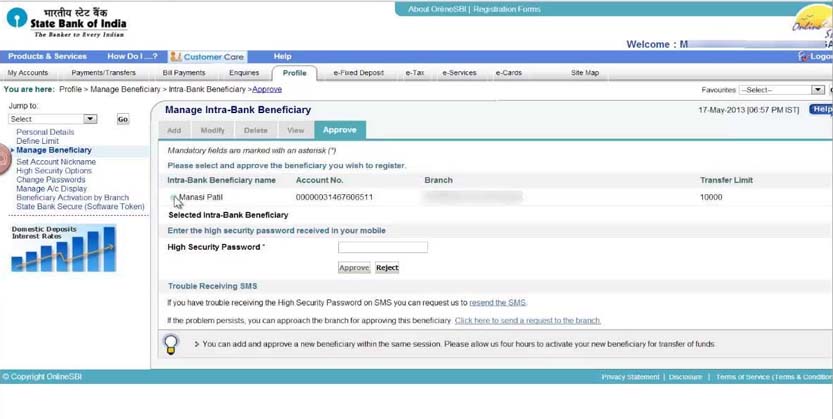Click the Domestic Deposits Interest Rates chart
The image size is (833, 419).
point(63,249)
